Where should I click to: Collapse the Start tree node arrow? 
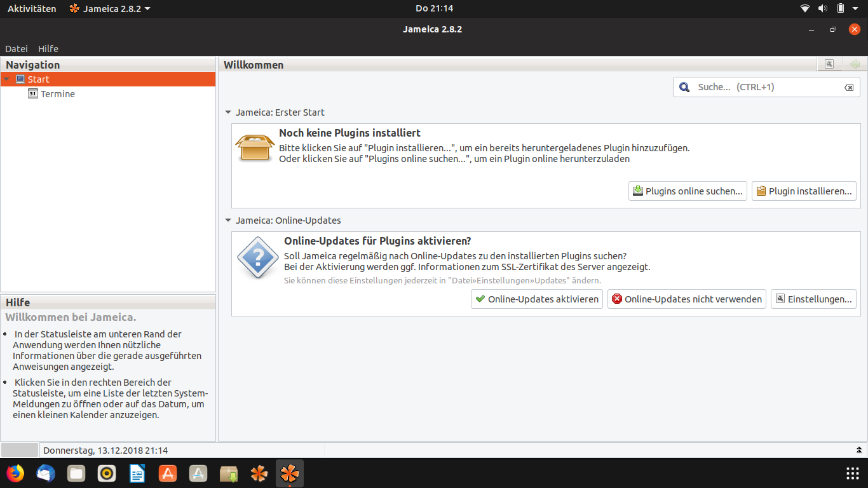(x=6, y=79)
